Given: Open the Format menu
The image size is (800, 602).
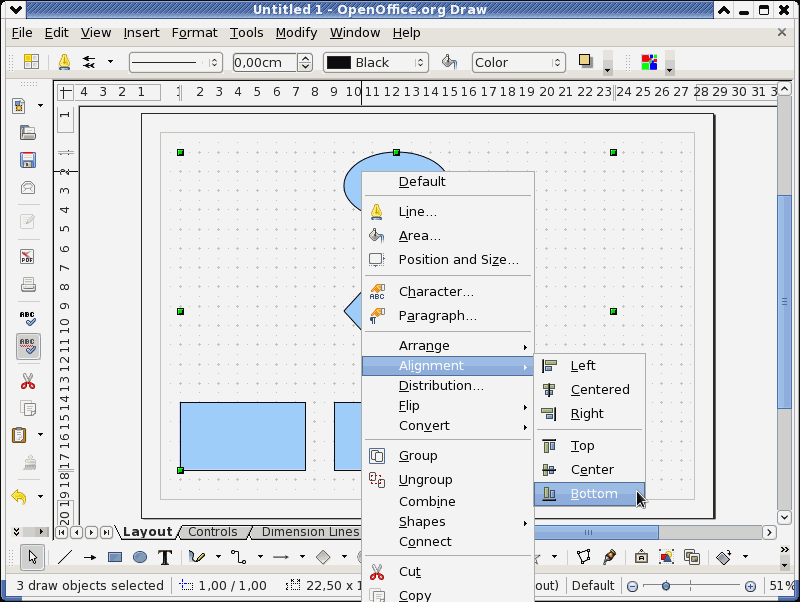Looking at the screenshot, I should 194,33.
